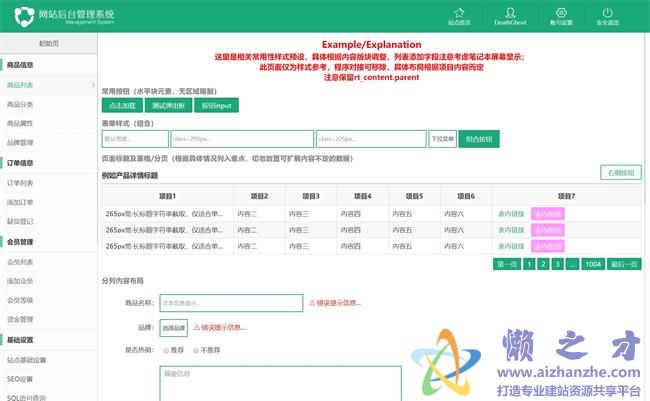Click warning icon beside 选择品牌 dropdown
Viewport: 650px width, 401px height.
point(196,328)
